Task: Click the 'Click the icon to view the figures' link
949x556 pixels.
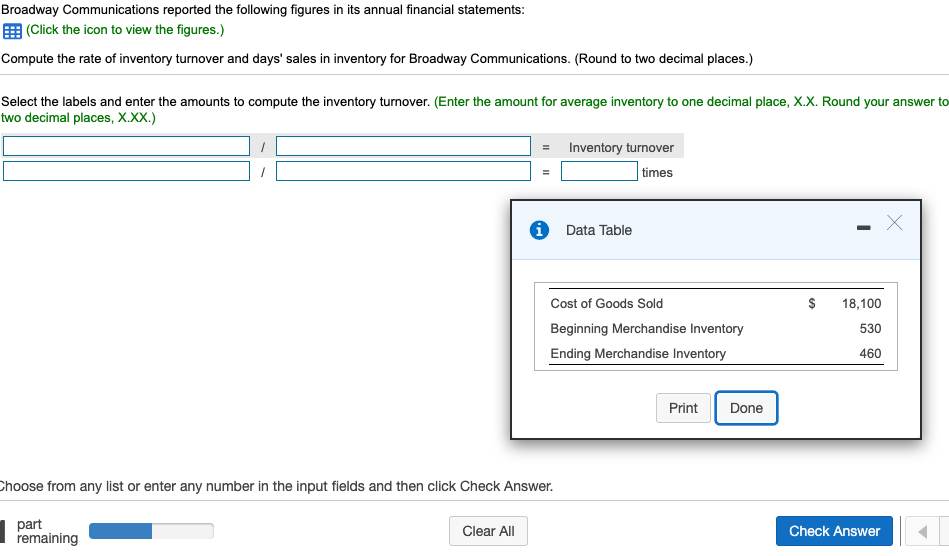Action: tap(125, 30)
